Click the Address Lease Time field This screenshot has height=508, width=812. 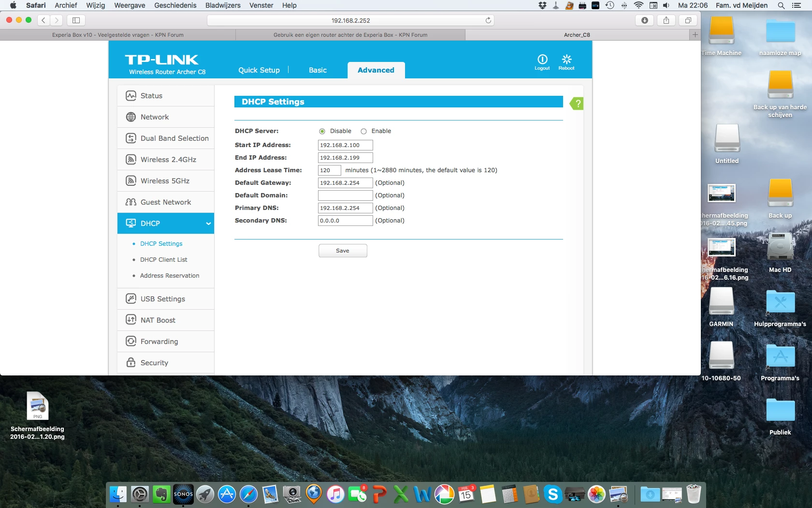tap(330, 170)
